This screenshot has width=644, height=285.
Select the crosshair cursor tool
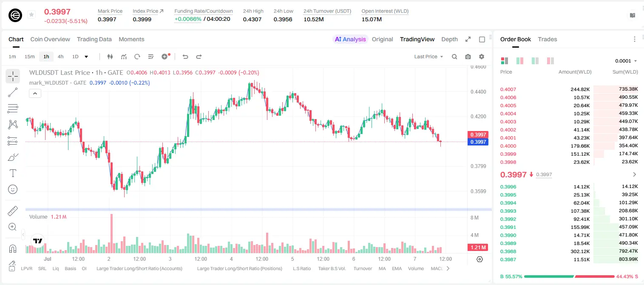point(13,77)
